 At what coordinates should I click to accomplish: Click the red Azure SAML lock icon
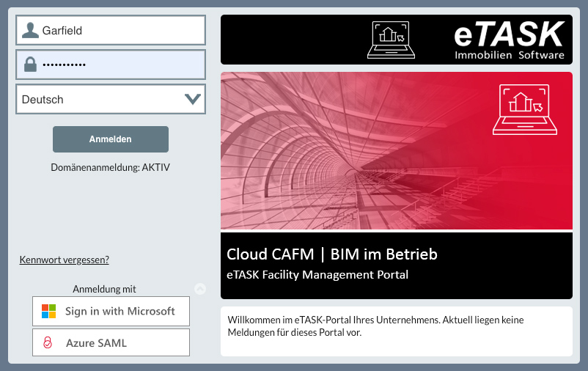point(48,342)
